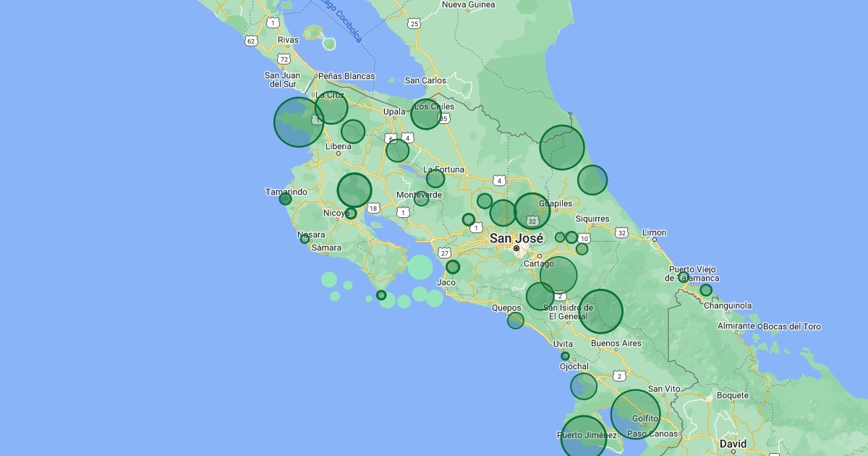Select the Nosara town label
This screenshot has width=868, height=456.
(x=311, y=235)
